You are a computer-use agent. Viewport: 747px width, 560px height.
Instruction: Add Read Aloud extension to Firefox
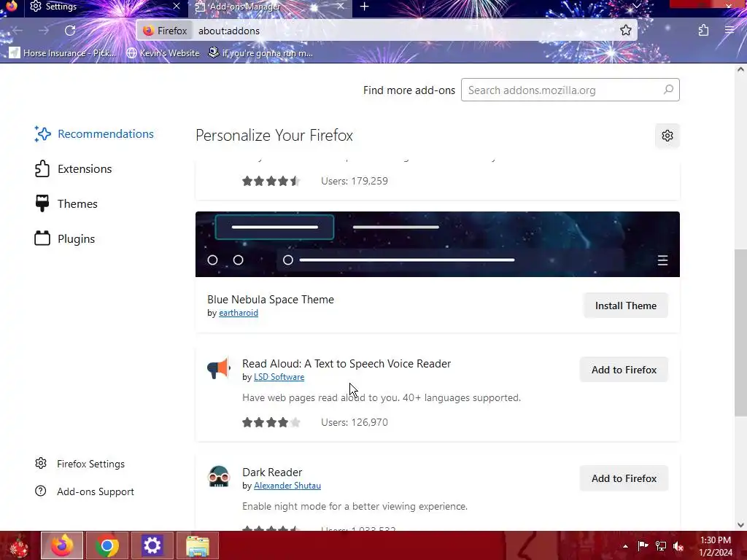[624, 370]
